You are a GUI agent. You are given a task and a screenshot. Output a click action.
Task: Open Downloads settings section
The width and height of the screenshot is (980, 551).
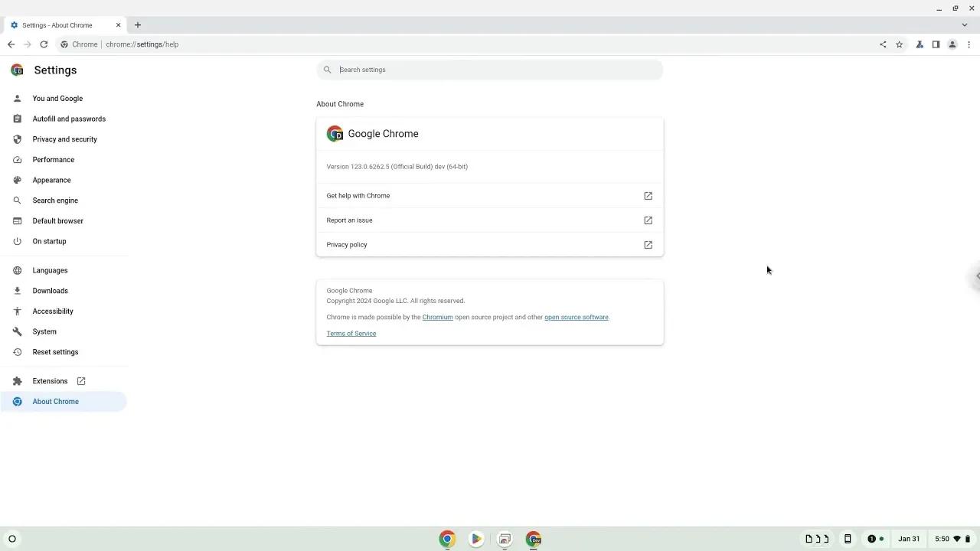(50, 290)
